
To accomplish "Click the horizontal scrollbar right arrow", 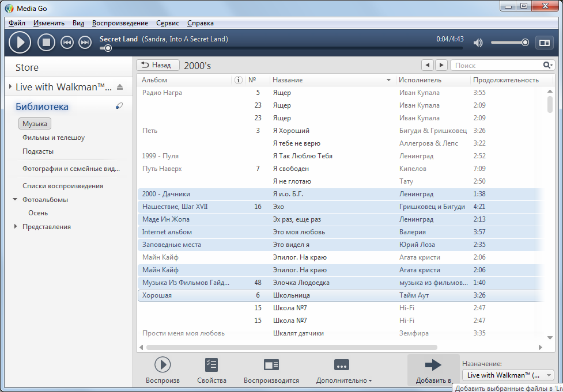I will [x=541, y=347].
